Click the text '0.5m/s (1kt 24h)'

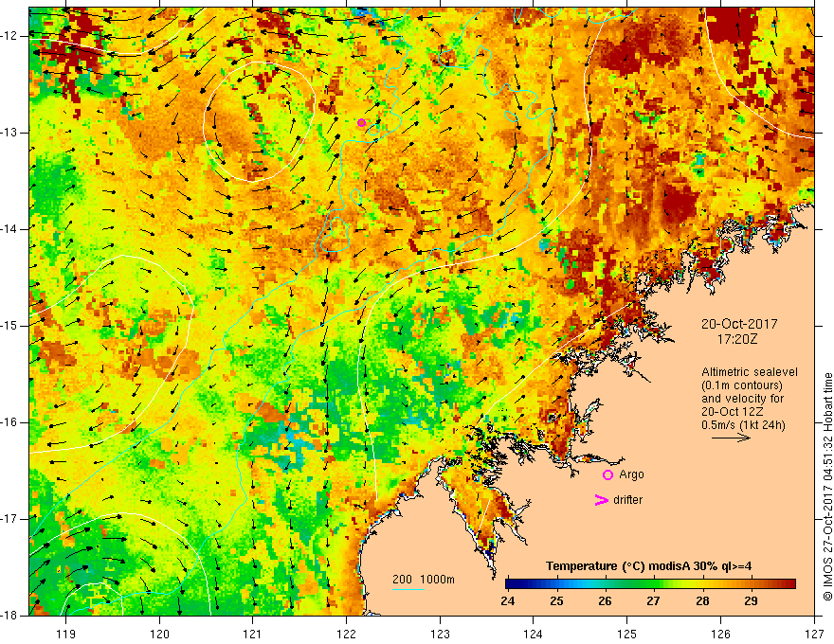[x=743, y=425]
